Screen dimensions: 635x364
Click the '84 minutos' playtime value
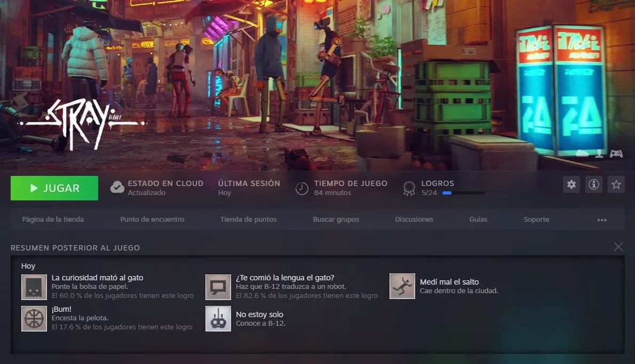coord(332,193)
